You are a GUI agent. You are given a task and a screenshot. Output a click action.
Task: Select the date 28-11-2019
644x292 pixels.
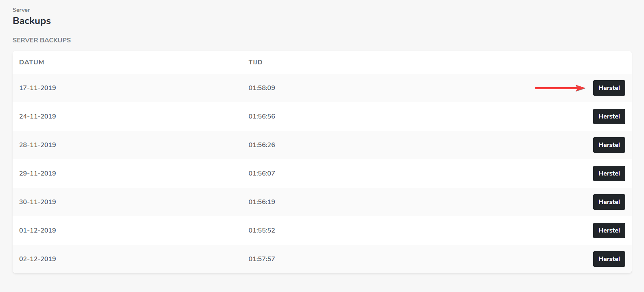tap(37, 145)
